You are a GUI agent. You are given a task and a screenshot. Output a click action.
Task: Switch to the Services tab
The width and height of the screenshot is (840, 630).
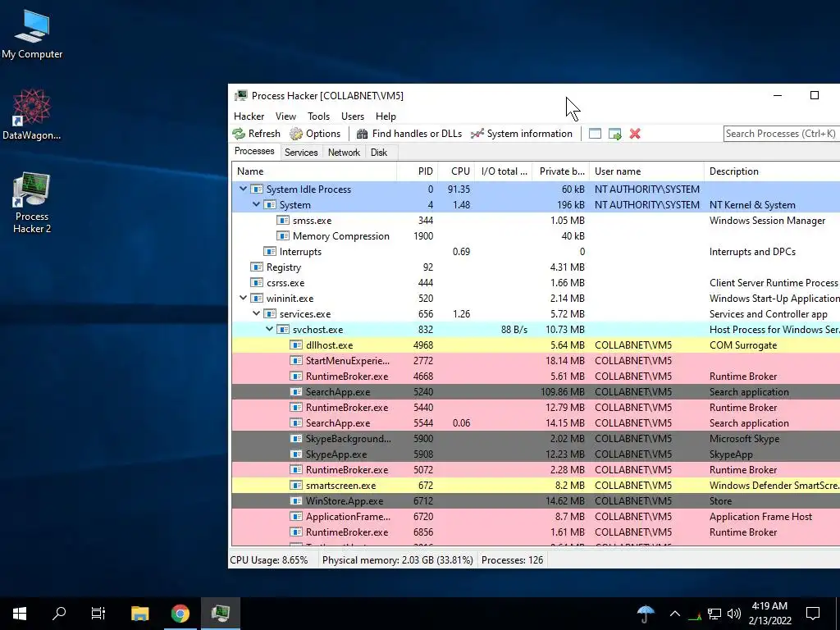[301, 152]
